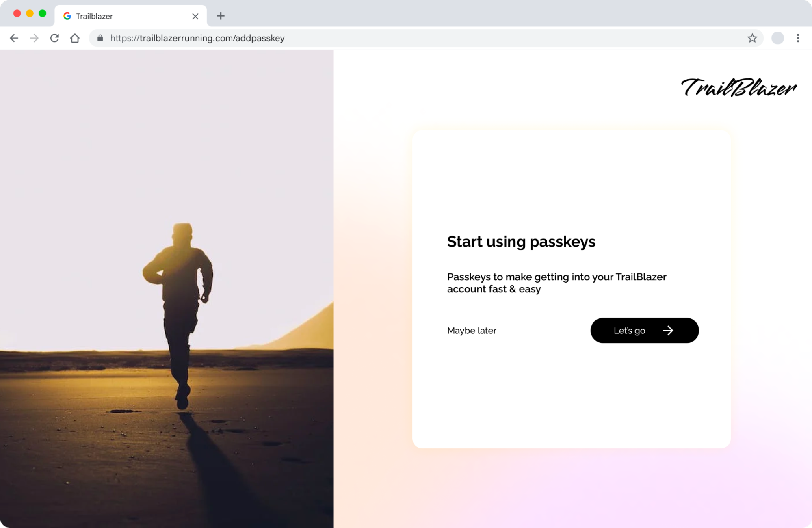812x528 pixels.
Task: Click the home icon in address bar
Action: tap(75, 38)
